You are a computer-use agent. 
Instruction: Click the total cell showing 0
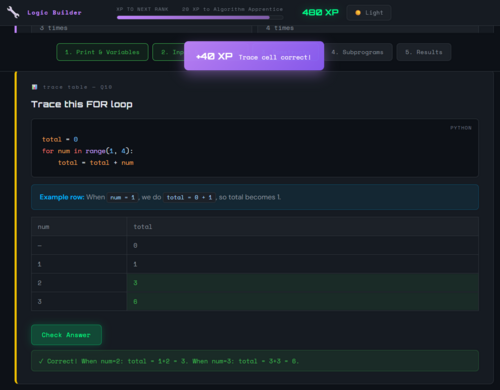303,246
